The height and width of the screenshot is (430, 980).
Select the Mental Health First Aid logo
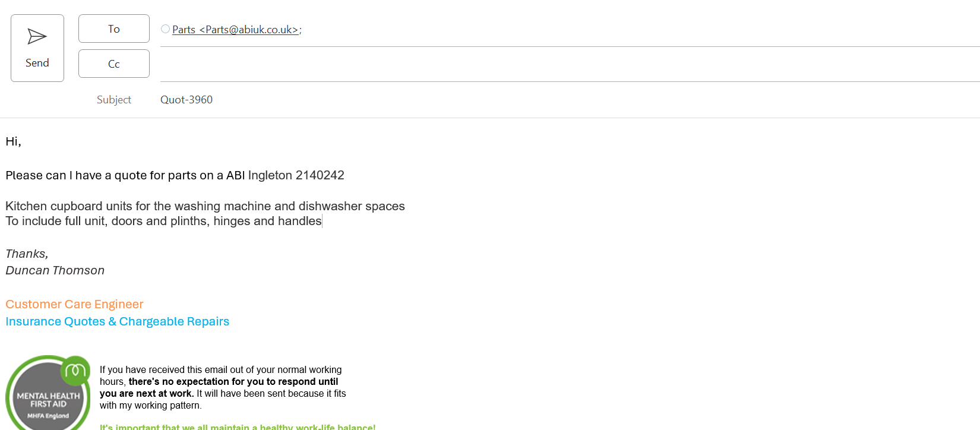point(48,393)
